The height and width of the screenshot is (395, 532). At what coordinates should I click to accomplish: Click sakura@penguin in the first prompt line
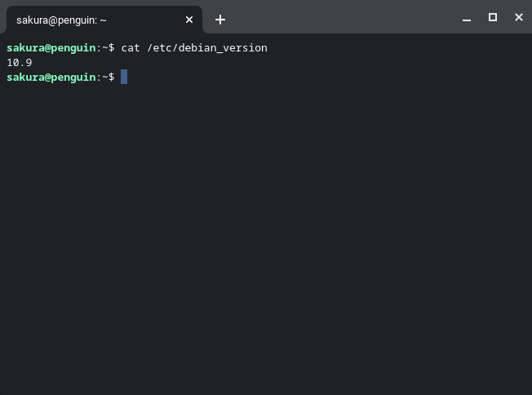51,47
